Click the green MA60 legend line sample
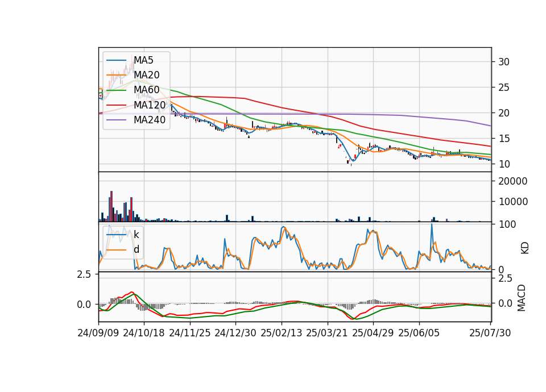Image resolution: width=546 pixels, height=392 pixels. 116,90
